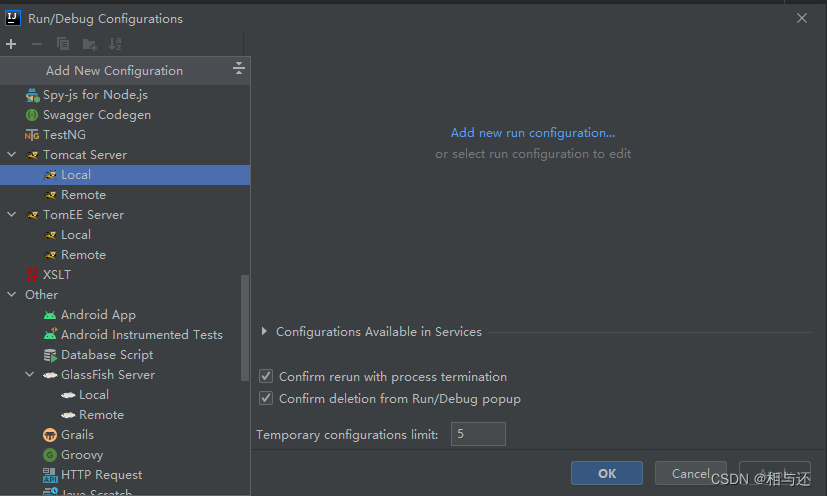Click the Sort Configurations alphabetically icon
The height and width of the screenshot is (496, 827).
pyautogui.click(x=115, y=44)
